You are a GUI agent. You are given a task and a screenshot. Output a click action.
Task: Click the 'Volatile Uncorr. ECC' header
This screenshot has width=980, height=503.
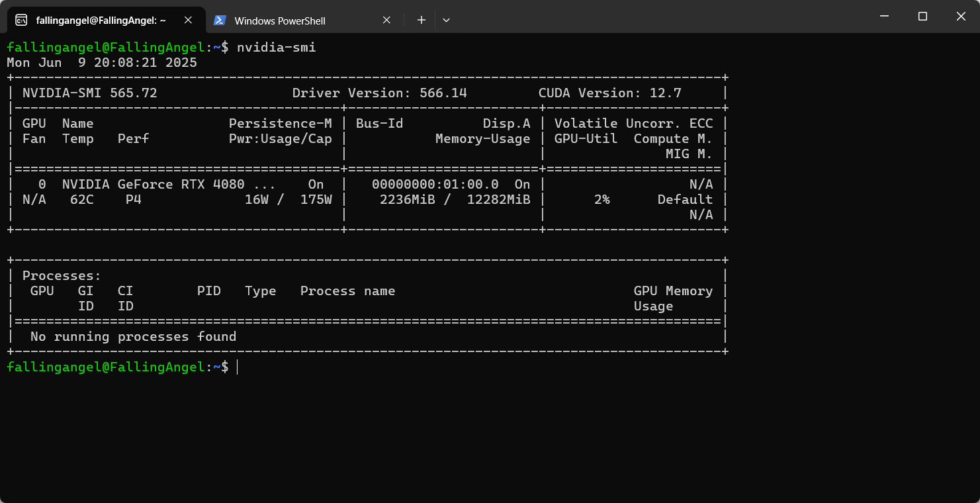click(634, 124)
